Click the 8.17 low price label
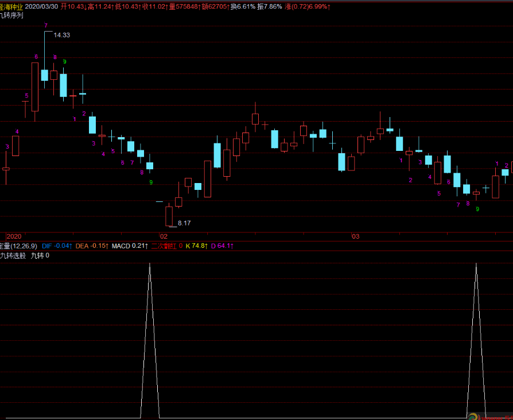 click(184, 223)
